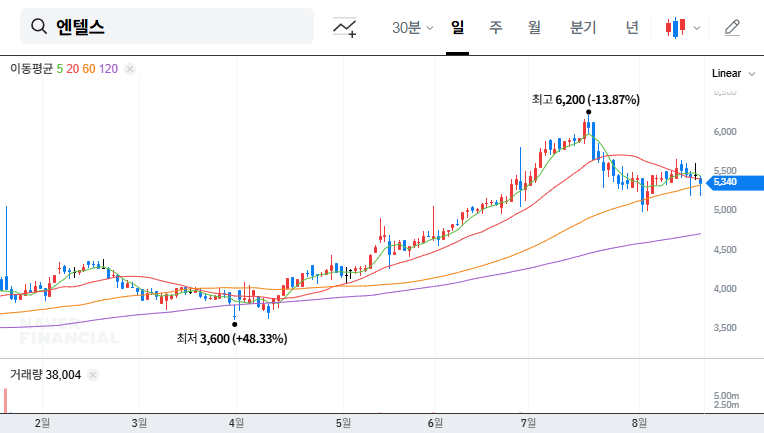Select the candlestick chart type icon
This screenshot has height=433, width=764.
676,28
